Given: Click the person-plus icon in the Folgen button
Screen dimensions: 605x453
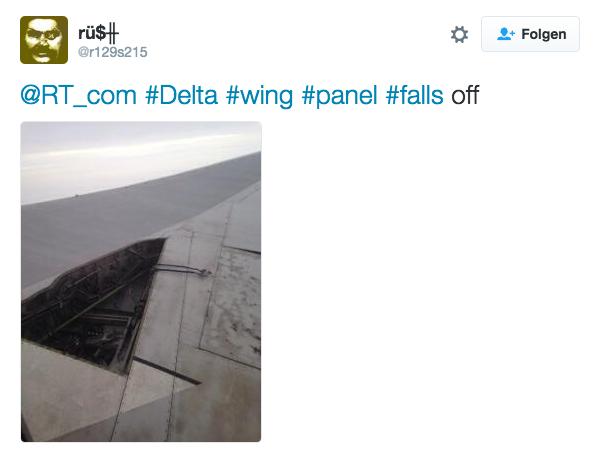Looking at the screenshot, I should [505, 34].
